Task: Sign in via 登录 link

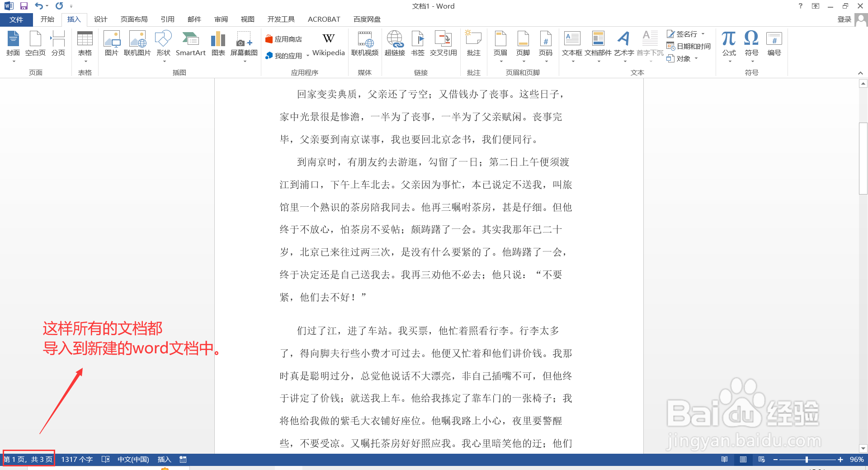Action: coord(844,19)
